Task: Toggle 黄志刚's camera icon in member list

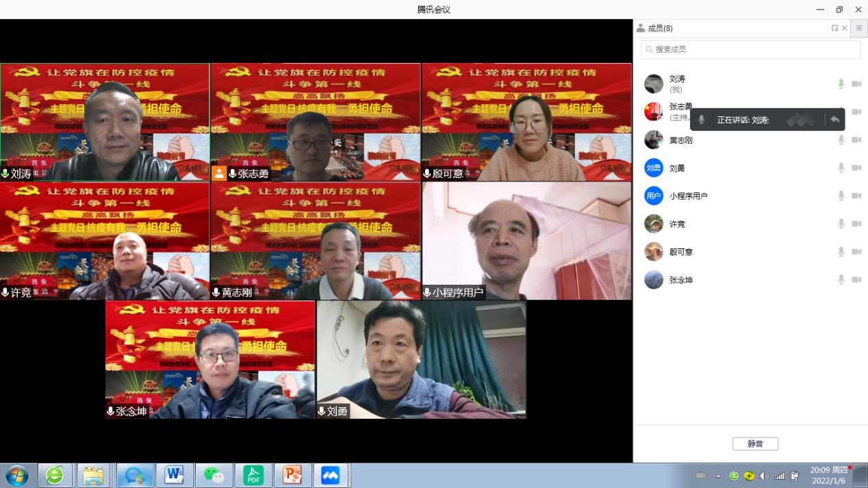Action: [856, 140]
